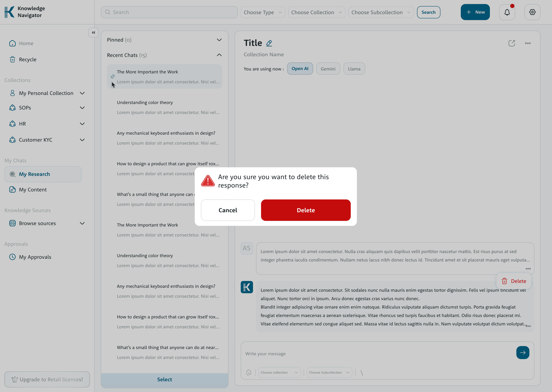The width and height of the screenshot is (552, 392).
Task: Expand My Personal Collection
Action: click(82, 93)
